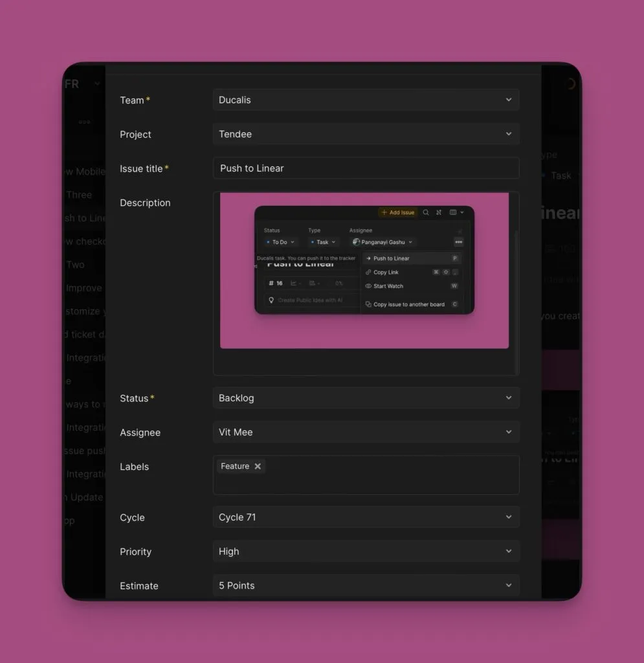Click the Copy Link chain icon
The width and height of the screenshot is (644, 663).
point(368,273)
